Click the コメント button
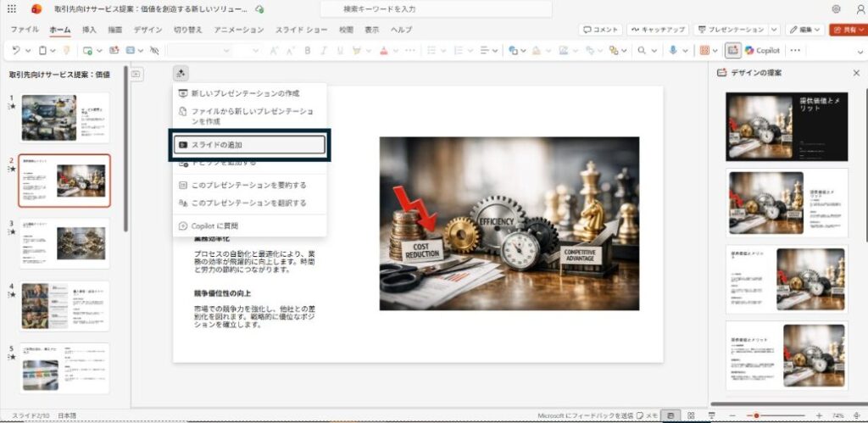Image resolution: width=868 pixels, height=423 pixels. pyautogui.click(x=600, y=30)
